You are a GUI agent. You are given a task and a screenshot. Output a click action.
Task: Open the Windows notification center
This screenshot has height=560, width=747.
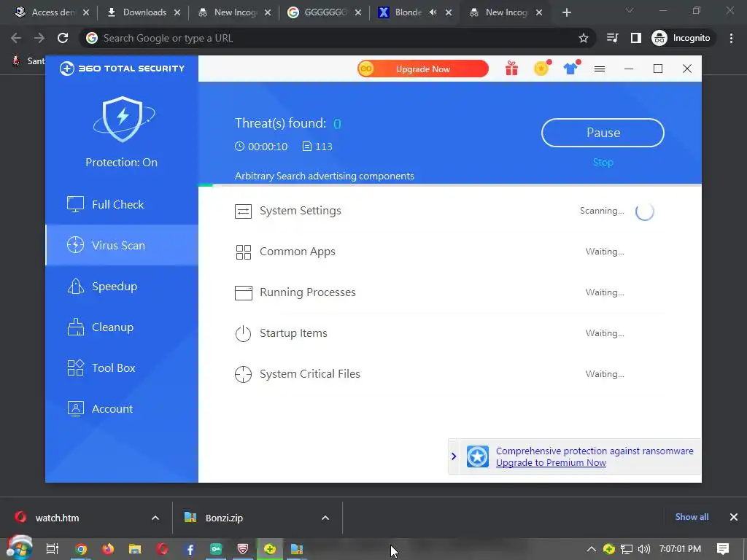point(723,549)
